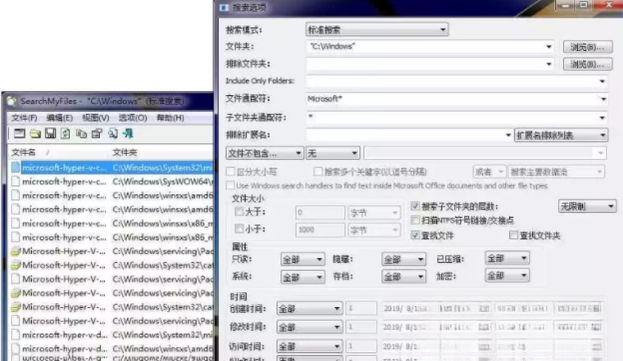Open the Include Only Folders dropdown arrow

(x=602, y=81)
